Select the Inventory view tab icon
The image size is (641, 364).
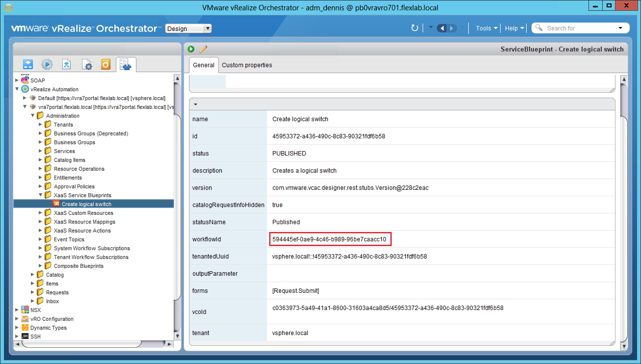tap(125, 65)
